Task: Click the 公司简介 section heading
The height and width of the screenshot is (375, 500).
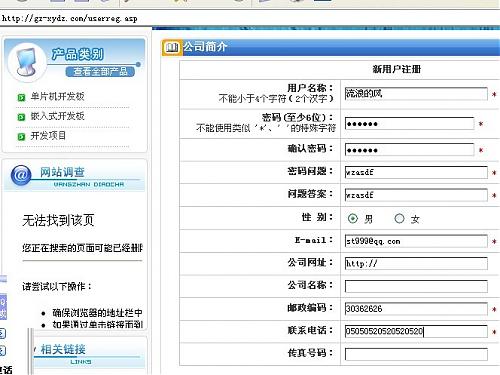Action: tap(205, 46)
